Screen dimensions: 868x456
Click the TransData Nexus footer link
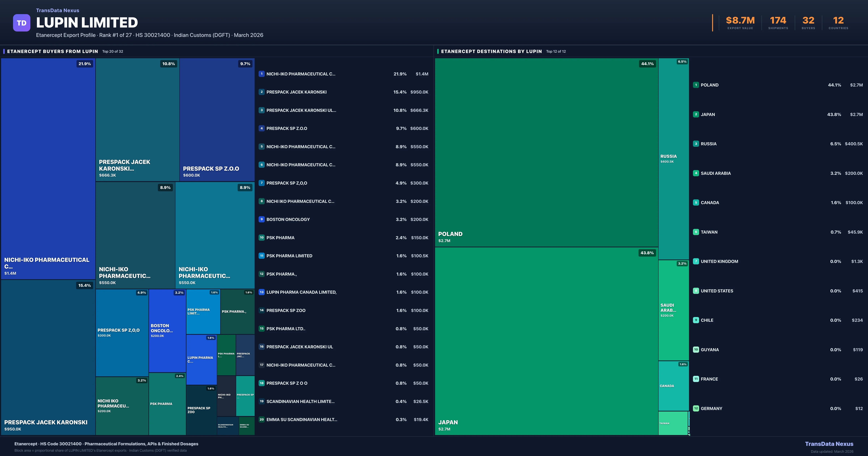[829, 444]
